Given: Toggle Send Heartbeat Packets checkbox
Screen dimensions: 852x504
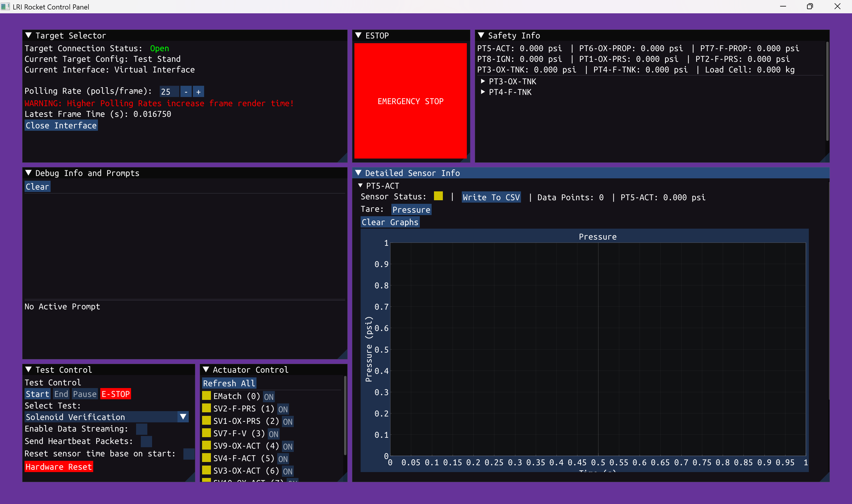Looking at the screenshot, I should [146, 441].
